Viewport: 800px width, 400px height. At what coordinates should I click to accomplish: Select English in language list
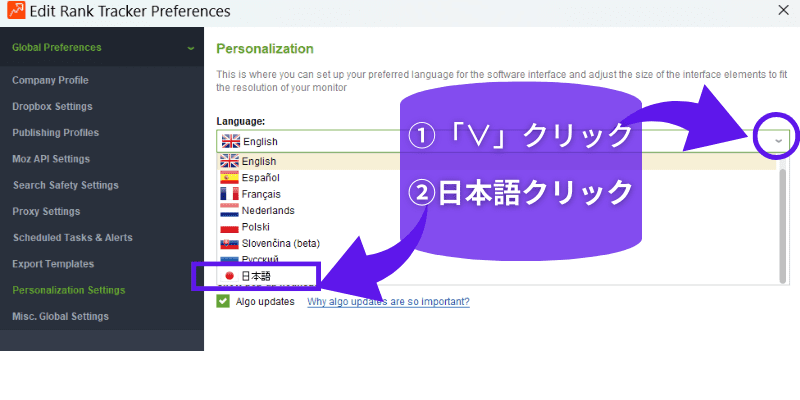pos(496,161)
